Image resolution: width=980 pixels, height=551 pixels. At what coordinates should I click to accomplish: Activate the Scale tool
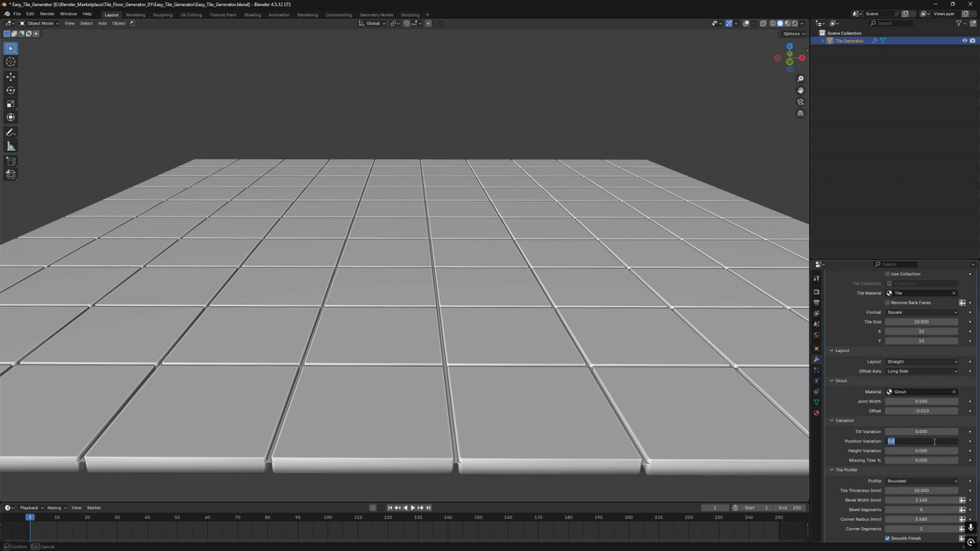(11, 104)
